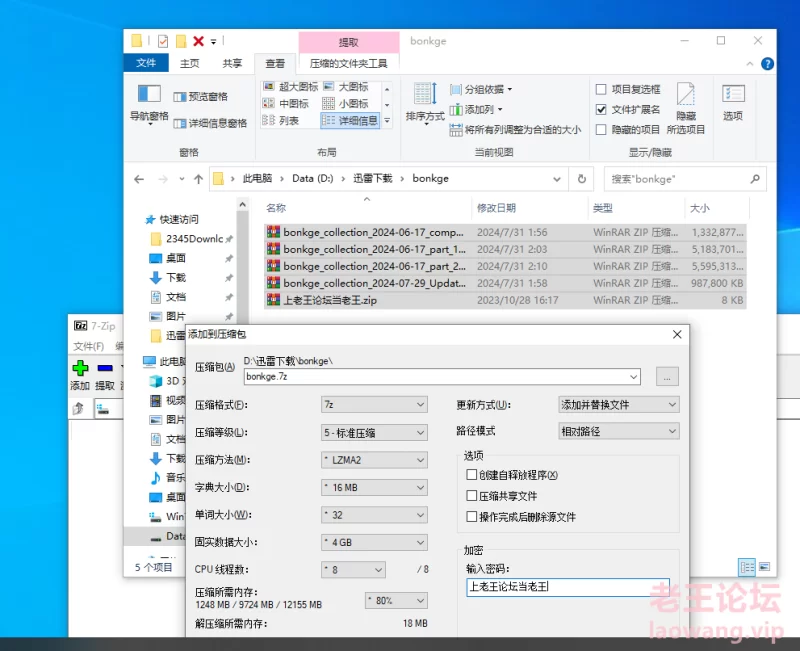
Task: Open 压缩等级 compression level dropdown
Action: click(x=374, y=433)
